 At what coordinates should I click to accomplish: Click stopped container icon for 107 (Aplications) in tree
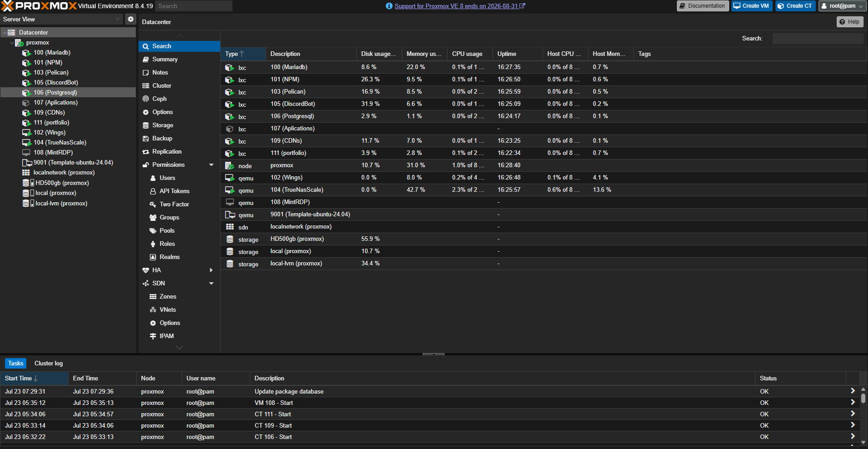26,103
